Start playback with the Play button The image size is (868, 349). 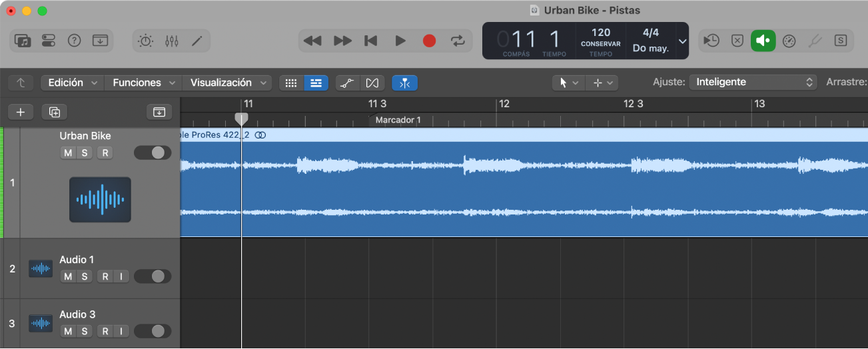pyautogui.click(x=400, y=41)
